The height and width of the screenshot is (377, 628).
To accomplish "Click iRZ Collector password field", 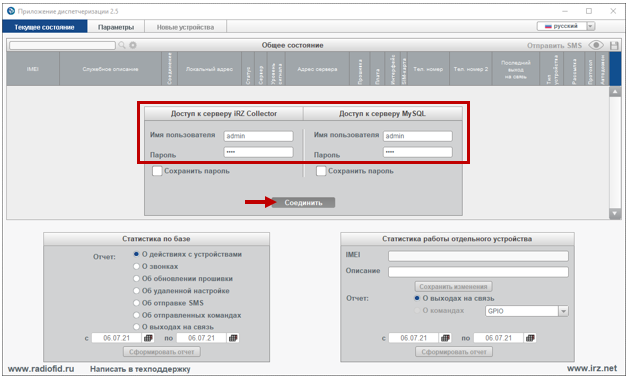I will coord(258,152).
